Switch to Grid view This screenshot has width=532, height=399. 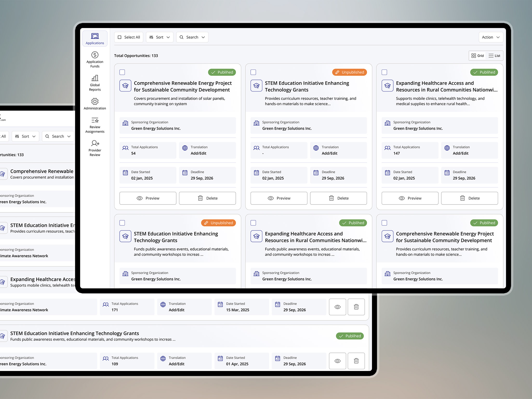[477, 56]
